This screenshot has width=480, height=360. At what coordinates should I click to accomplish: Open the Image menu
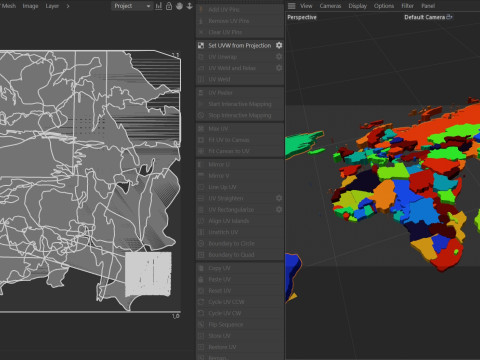(30, 6)
